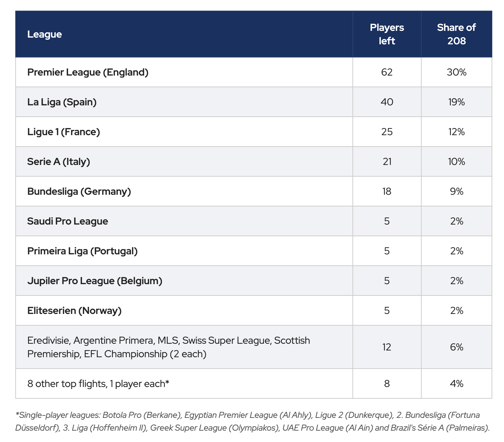The height and width of the screenshot is (442, 504).
Task: Click the 62 players left value
Action: [387, 72]
